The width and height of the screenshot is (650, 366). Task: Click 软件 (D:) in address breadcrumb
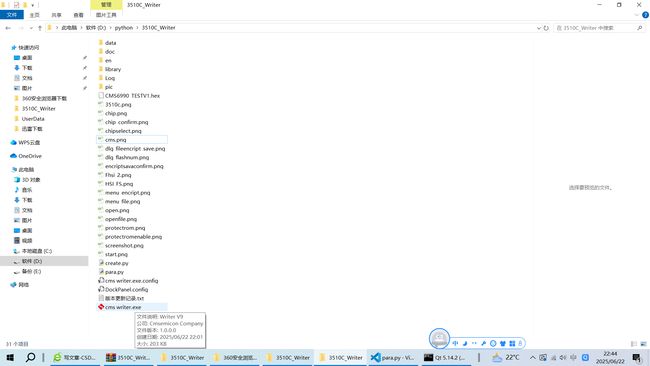96,28
